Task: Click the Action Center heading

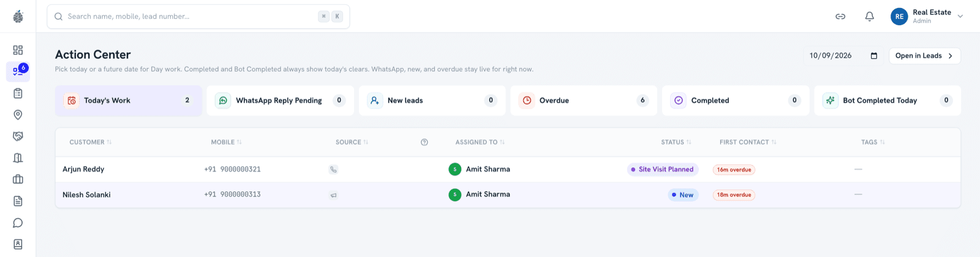Action: 93,55
